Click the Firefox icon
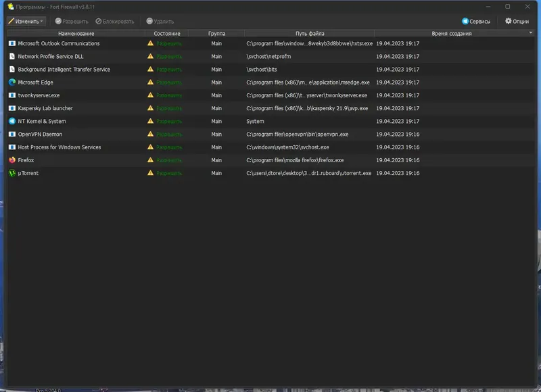This screenshot has width=541, height=392. coord(12,160)
